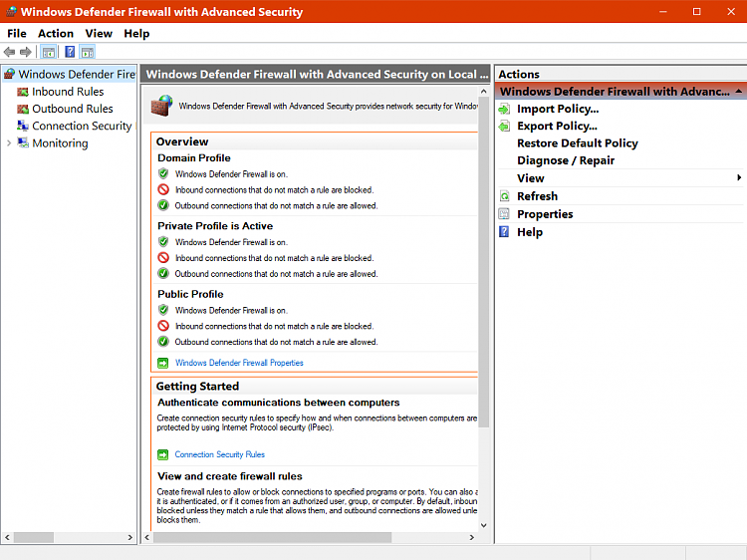Toggle the show/hide console tree icon
Screen dimensions: 747x560
pos(49,52)
